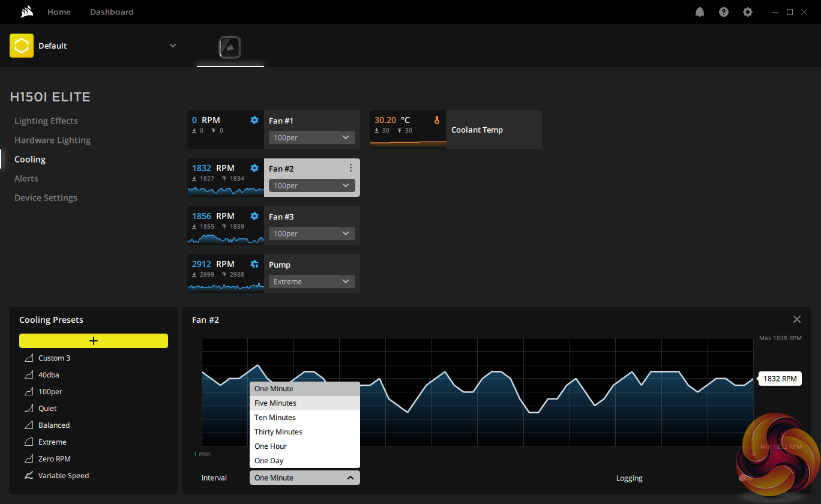The width and height of the screenshot is (821, 504).
Task: Click the Coolant Temp thermometer icon
Action: coord(437,120)
